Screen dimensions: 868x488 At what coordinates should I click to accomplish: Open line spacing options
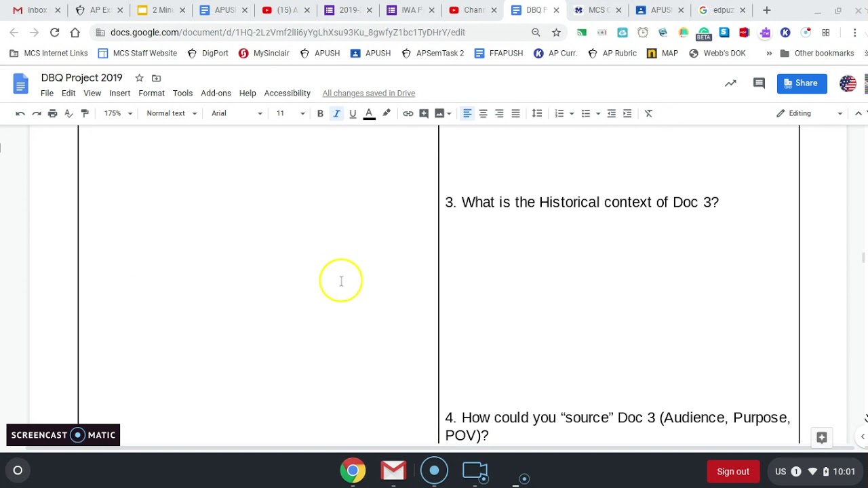[537, 113]
